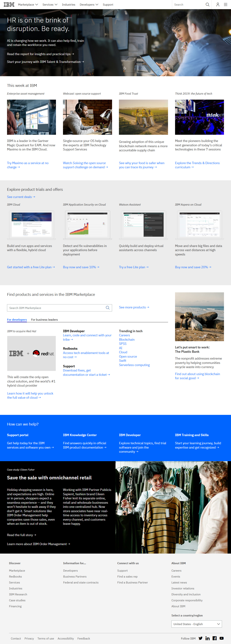Open Think 2019 conference image
Image resolution: width=231 pixels, height=644 pixels.
tap(199, 117)
